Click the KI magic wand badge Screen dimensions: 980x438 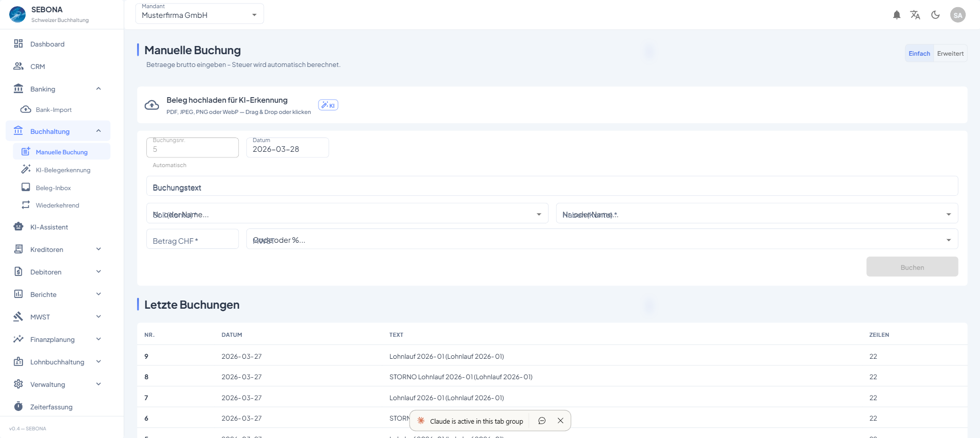click(x=328, y=105)
